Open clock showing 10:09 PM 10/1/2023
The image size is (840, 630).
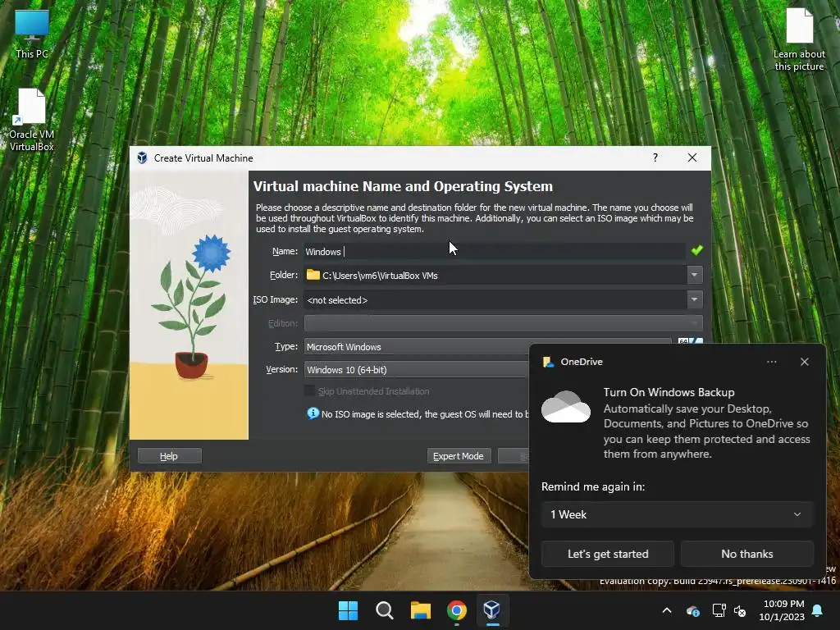pyautogui.click(x=782, y=610)
